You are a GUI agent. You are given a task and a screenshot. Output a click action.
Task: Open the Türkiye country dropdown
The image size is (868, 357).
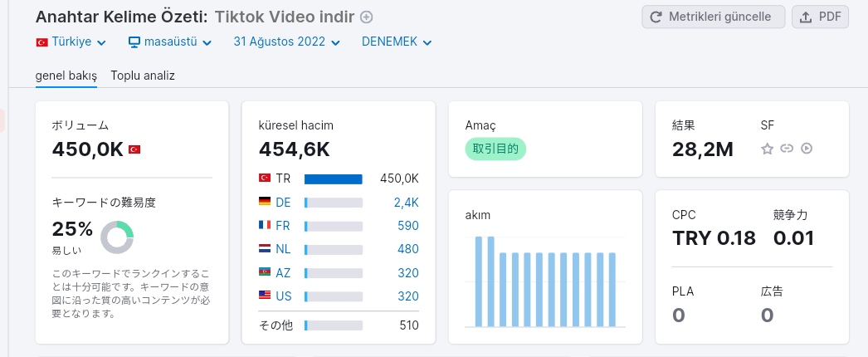(71, 42)
